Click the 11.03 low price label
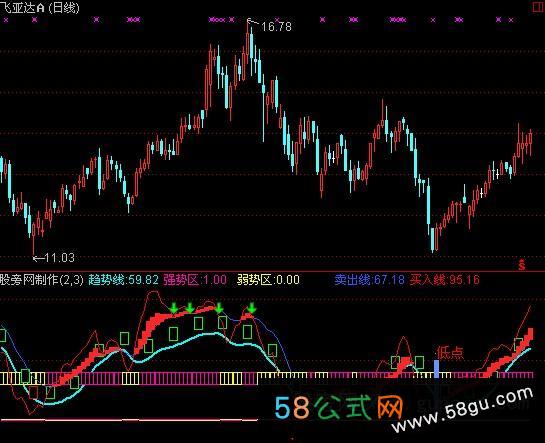 [59, 258]
